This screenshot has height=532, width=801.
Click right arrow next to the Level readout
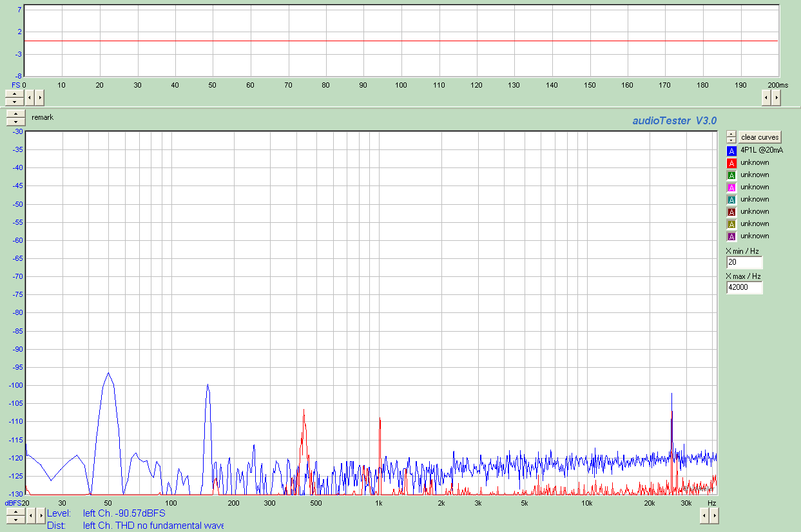click(x=40, y=515)
